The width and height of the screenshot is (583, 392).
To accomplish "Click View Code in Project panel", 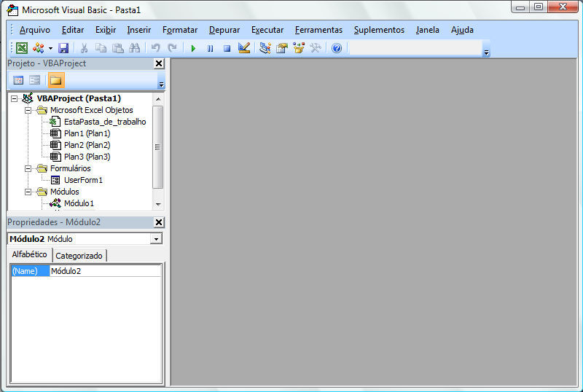I will [18, 80].
